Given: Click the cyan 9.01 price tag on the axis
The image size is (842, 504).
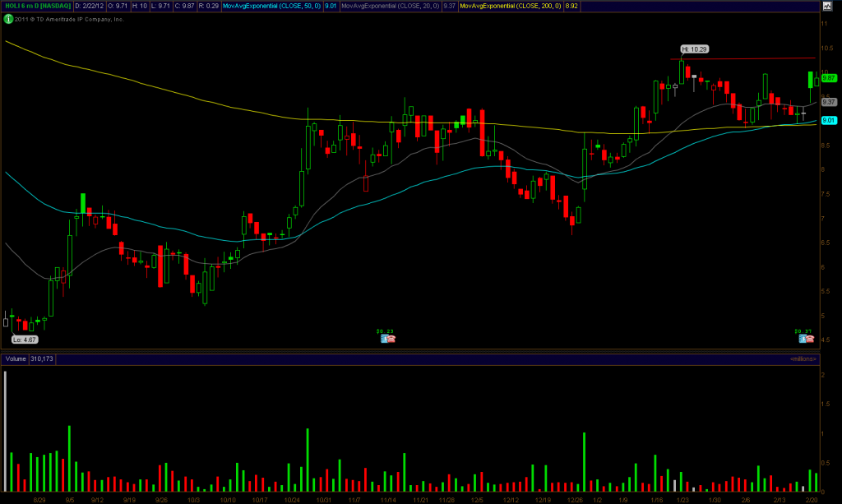Looking at the screenshot, I should [x=829, y=120].
